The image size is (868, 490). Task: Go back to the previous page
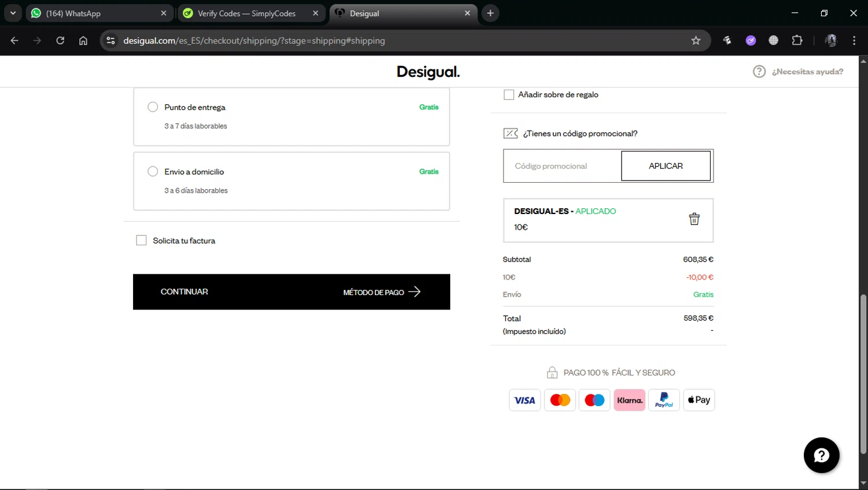(14, 40)
